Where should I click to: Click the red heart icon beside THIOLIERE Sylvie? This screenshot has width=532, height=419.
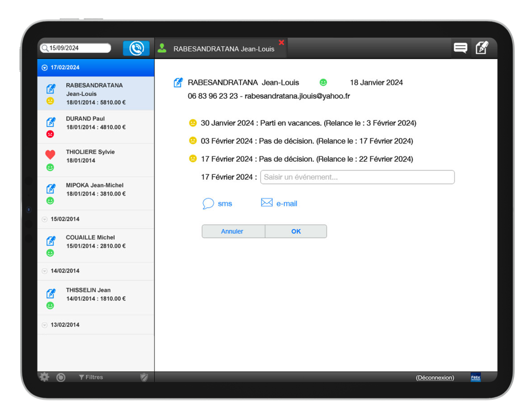coord(50,154)
